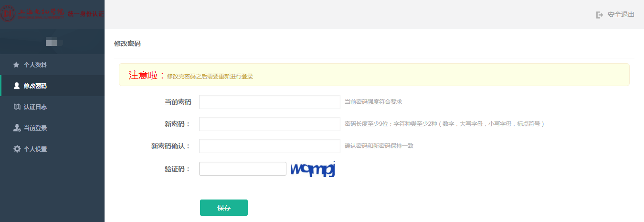Click the user-lock icon beside 当前登录
This screenshot has height=222, width=644.
[x=17, y=128]
